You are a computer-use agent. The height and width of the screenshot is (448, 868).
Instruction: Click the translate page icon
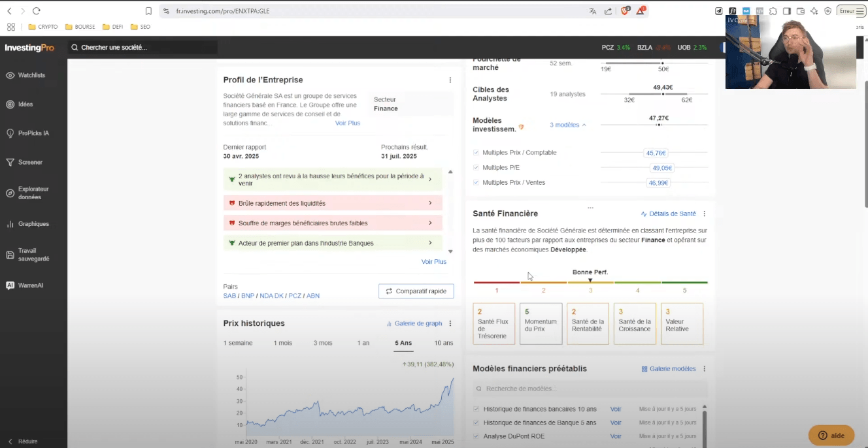(593, 11)
